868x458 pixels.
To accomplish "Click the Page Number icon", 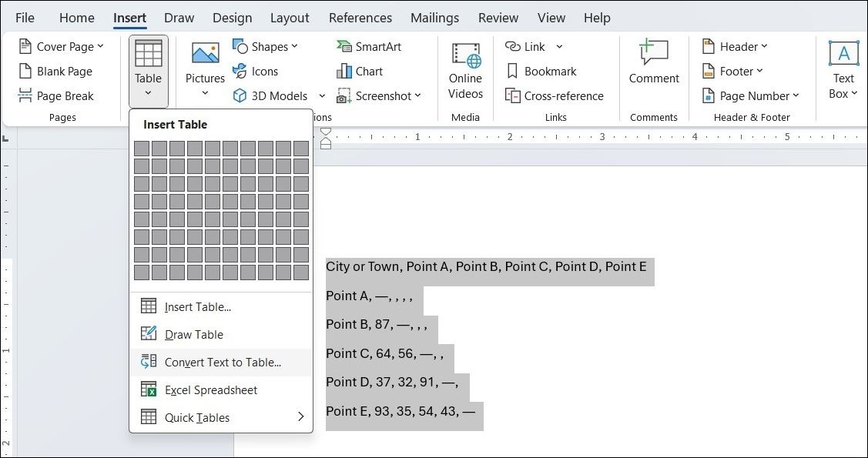I will click(708, 95).
